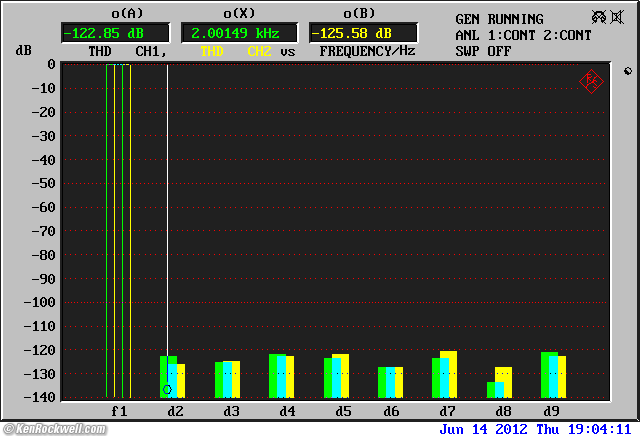Screen dimensions: 640x436
Task: Click the yellow bar at harmonic d7
Action: (448, 374)
